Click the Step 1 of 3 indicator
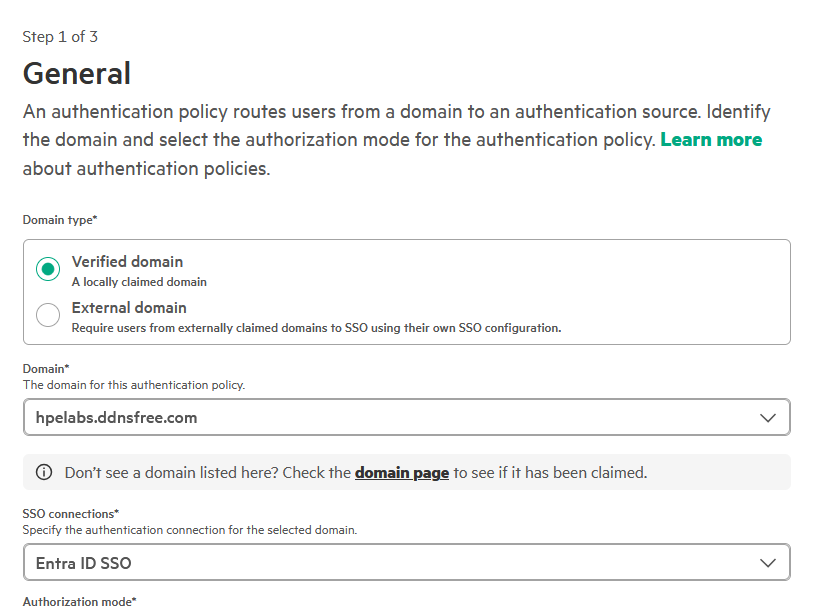 (x=60, y=37)
